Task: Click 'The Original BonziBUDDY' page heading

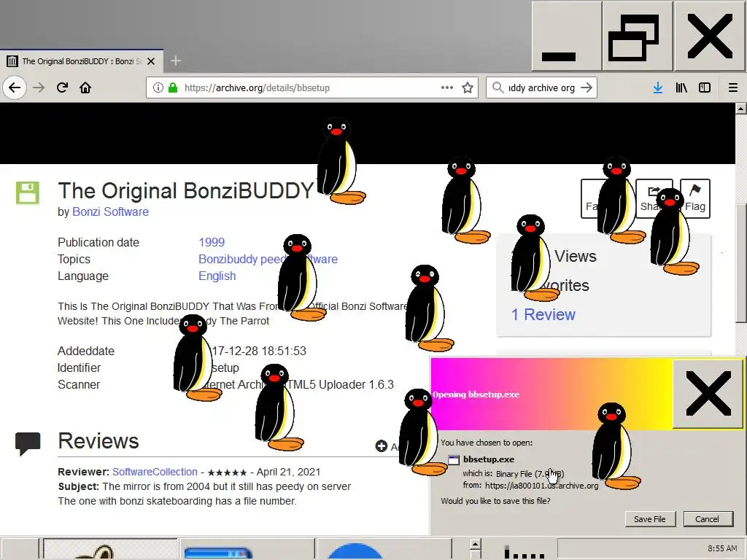Action: pos(185,190)
